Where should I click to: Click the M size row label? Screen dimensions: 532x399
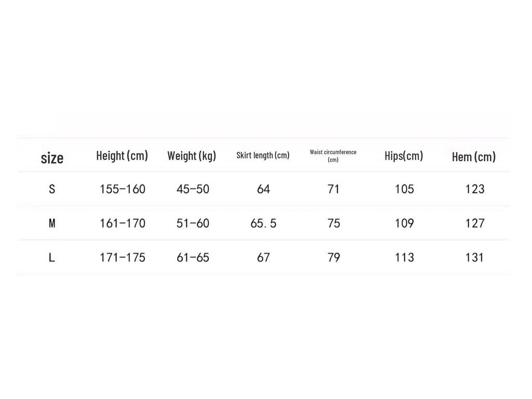point(52,223)
